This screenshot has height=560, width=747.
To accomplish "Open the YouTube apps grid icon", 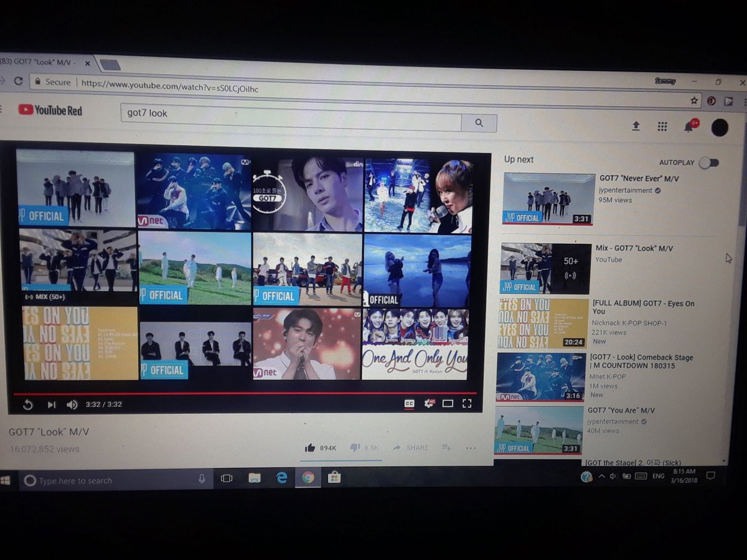I will click(662, 126).
